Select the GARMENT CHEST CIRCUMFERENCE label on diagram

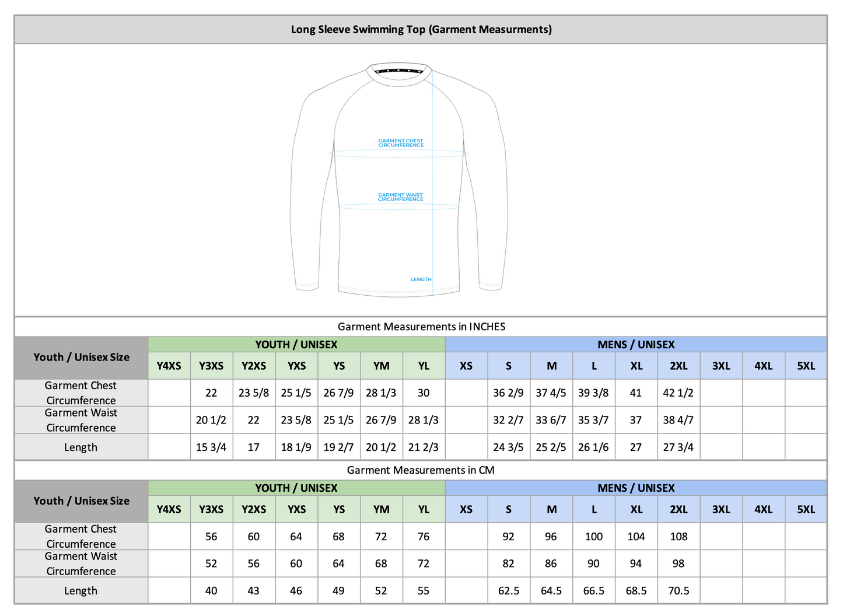(400, 142)
